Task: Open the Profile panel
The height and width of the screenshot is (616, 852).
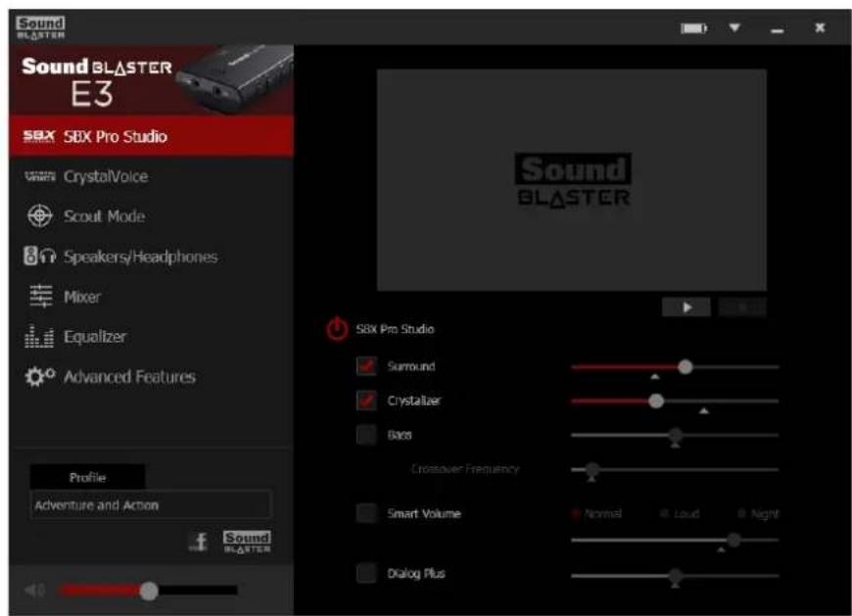Action: [x=87, y=478]
